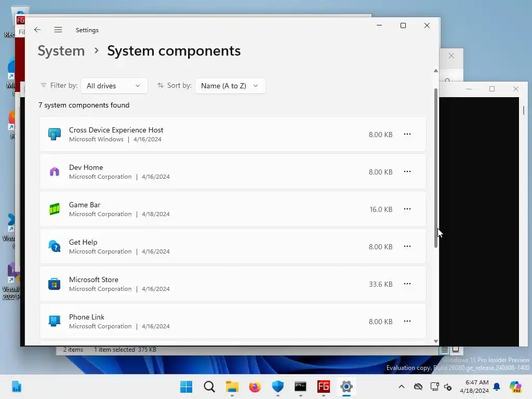Switch to the Command Prompt taskbar icon
Image resolution: width=532 pixels, height=399 pixels.
(x=301, y=387)
